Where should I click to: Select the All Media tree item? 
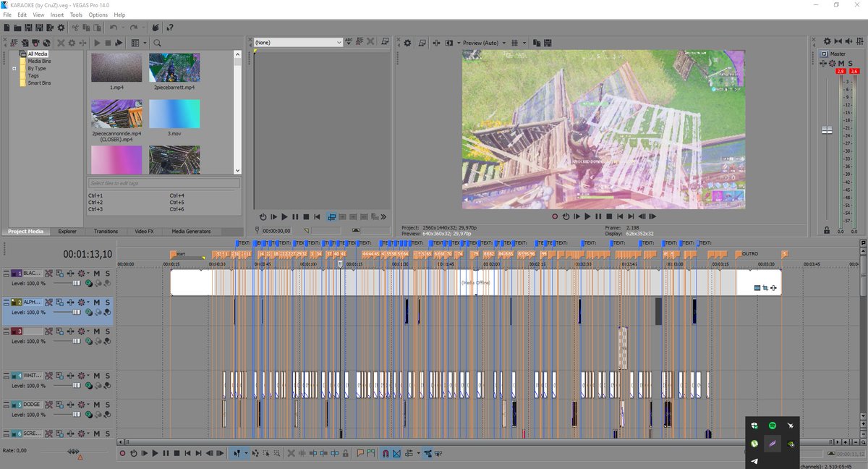38,54
